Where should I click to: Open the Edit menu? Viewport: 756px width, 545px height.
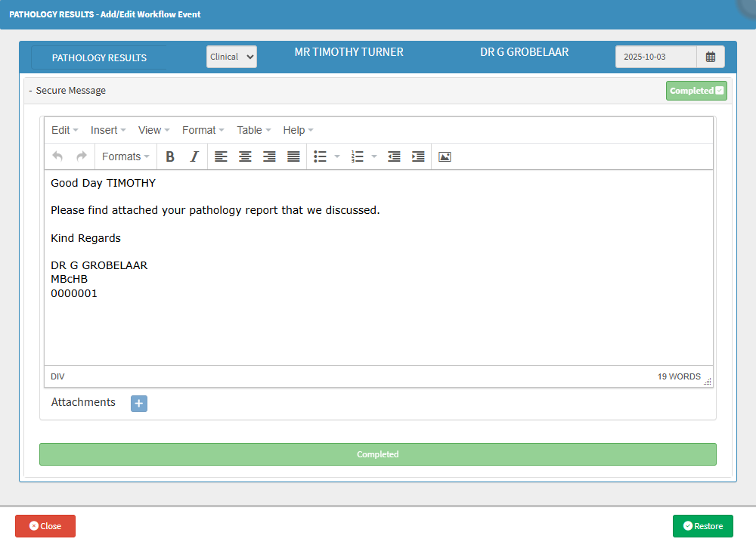pyautogui.click(x=64, y=130)
